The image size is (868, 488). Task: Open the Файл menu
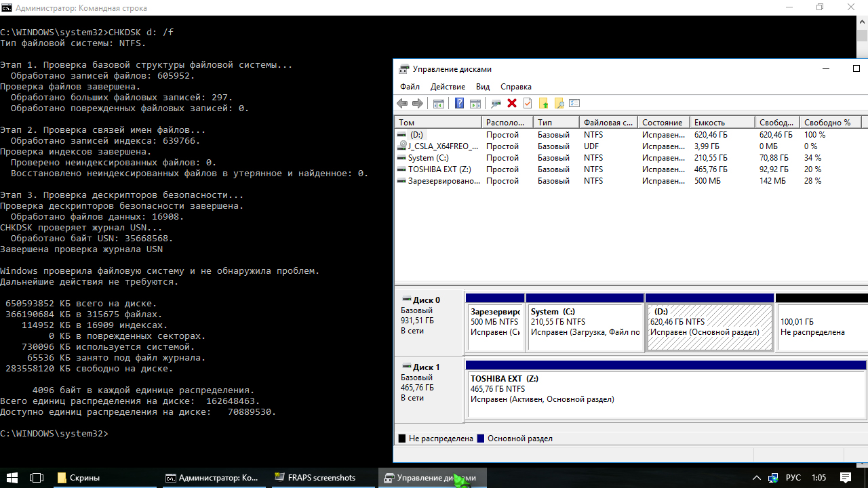[410, 87]
